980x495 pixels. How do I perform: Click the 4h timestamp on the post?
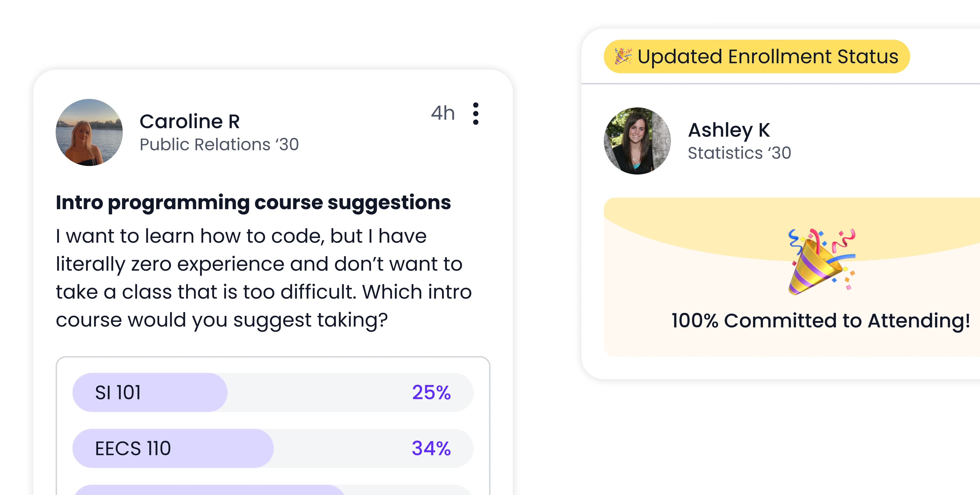(443, 113)
